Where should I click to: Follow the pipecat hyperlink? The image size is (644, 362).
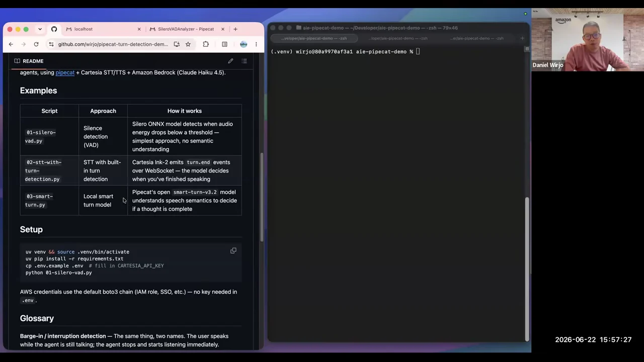(x=65, y=72)
